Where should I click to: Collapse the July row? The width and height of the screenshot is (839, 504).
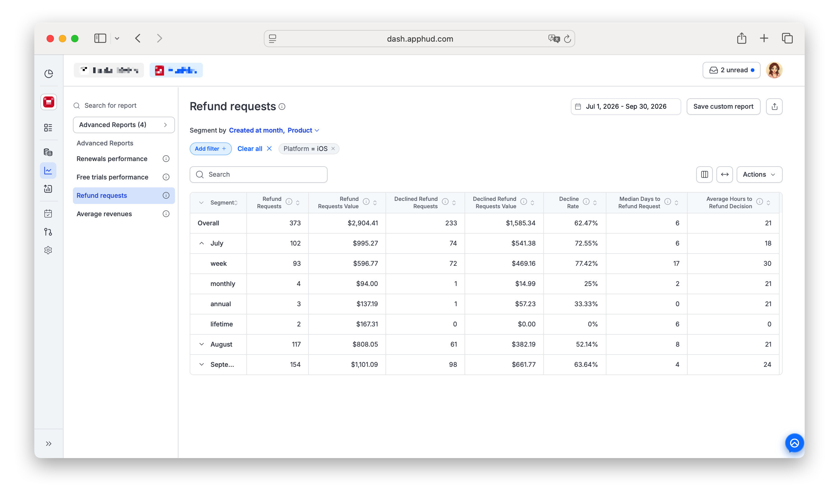click(x=202, y=243)
